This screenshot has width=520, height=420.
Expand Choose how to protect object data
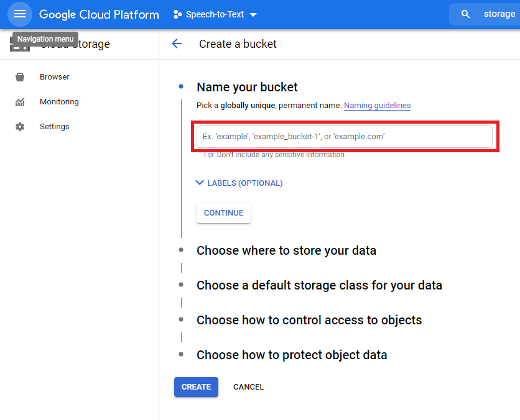coord(292,355)
